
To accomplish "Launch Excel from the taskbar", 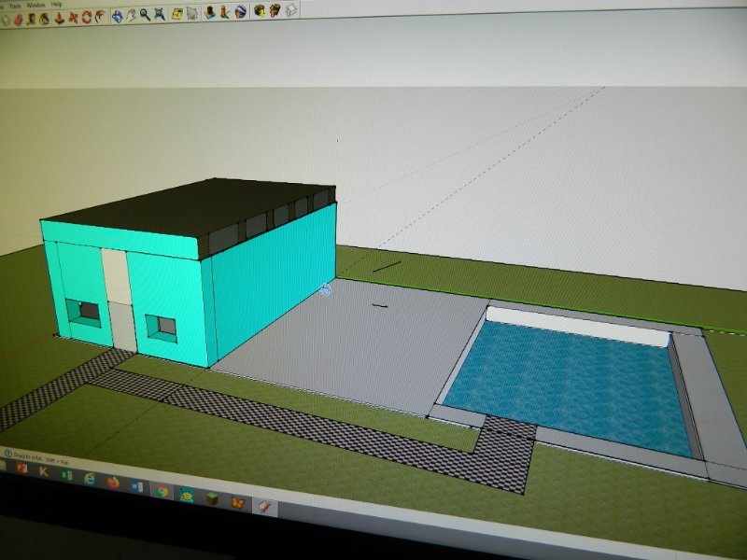I will point(66,476).
